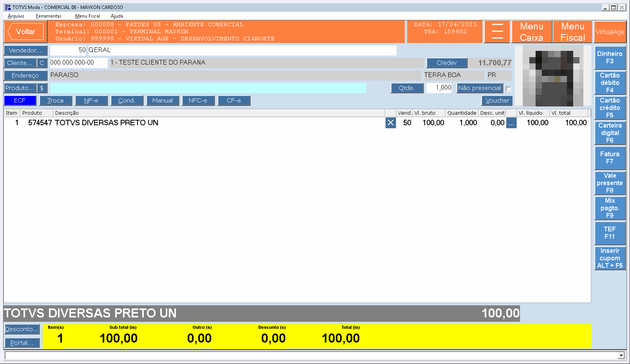This screenshot has width=630, height=364.
Task: Click the Vl. total column header
Action: coord(569,113)
